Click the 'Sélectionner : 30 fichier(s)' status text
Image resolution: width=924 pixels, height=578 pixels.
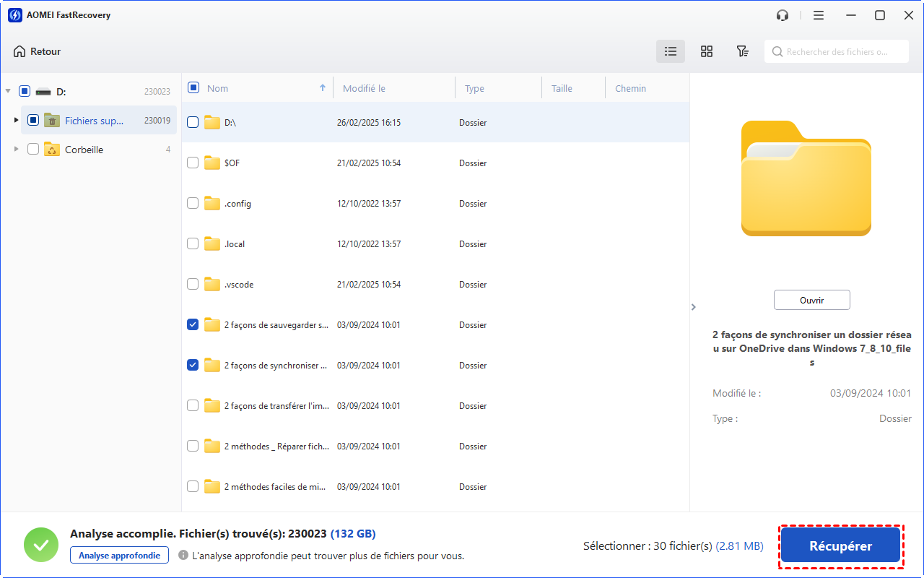[648, 546]
